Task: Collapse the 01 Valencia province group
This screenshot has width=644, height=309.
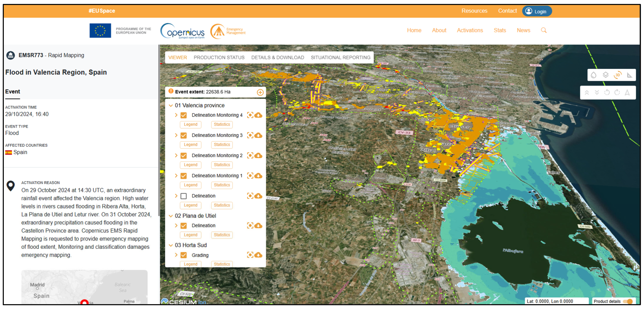Action: 171,105
